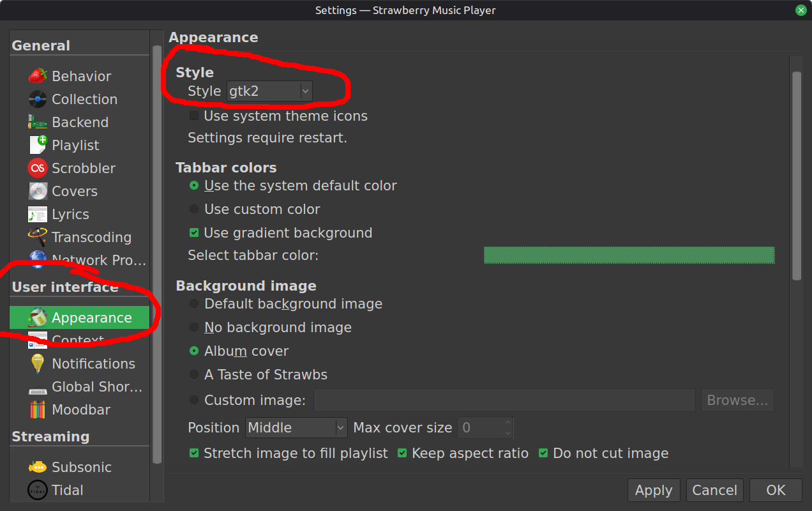The height and width of the screenshot is (511, 812).
Task: Toggle Use gradient background checkbox
Action: [194, 233]
